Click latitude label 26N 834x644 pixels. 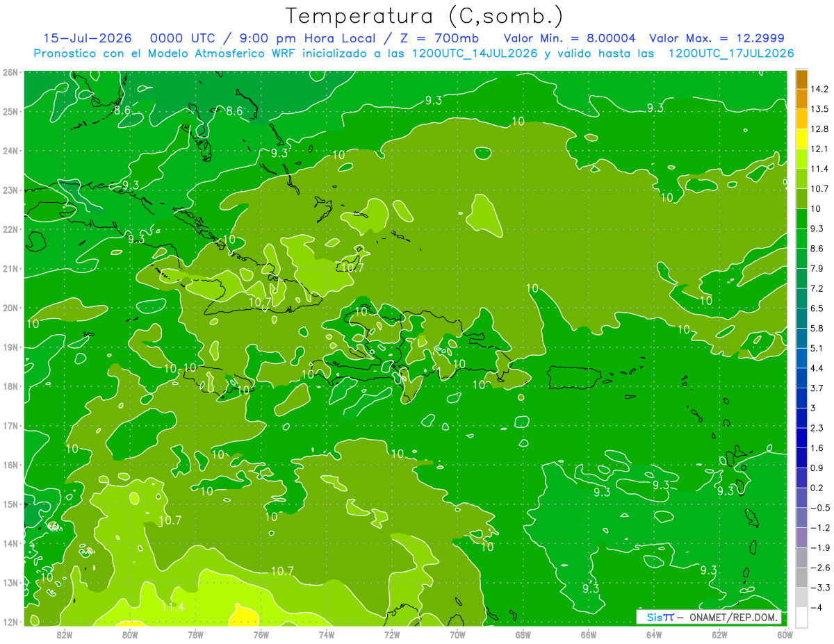[x=10, y=72]
